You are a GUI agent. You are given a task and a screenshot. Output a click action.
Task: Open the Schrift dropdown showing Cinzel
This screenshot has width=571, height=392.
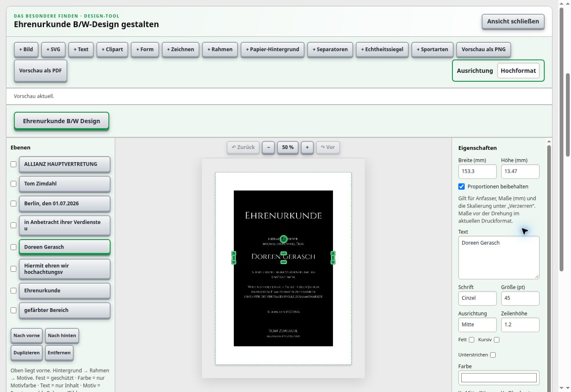click(477, 298)
